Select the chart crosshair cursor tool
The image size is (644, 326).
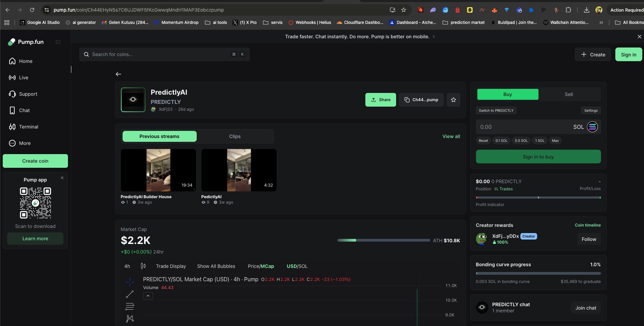tap(130, 282)
